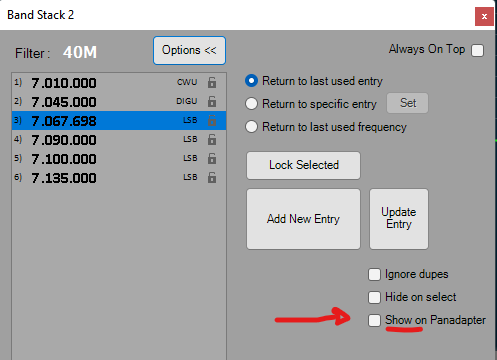The image size is (497, 360).
Task: Toggle lock icon on 7.135.000 entry
Action: tap(212, 177)
